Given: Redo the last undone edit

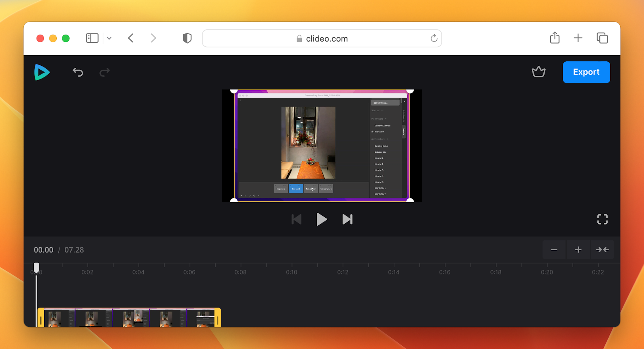Looking at the screenshot, I should [105, 72].
